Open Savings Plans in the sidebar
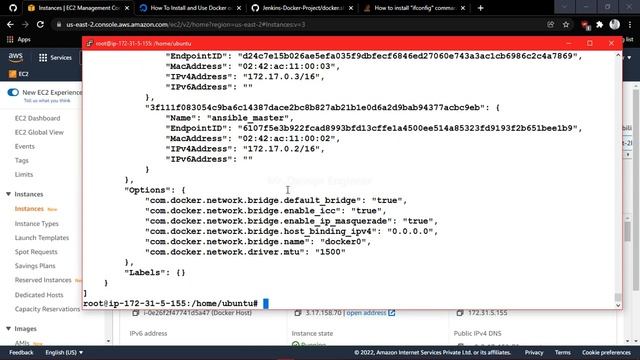 pyautogui.click(x=35, y=266)
